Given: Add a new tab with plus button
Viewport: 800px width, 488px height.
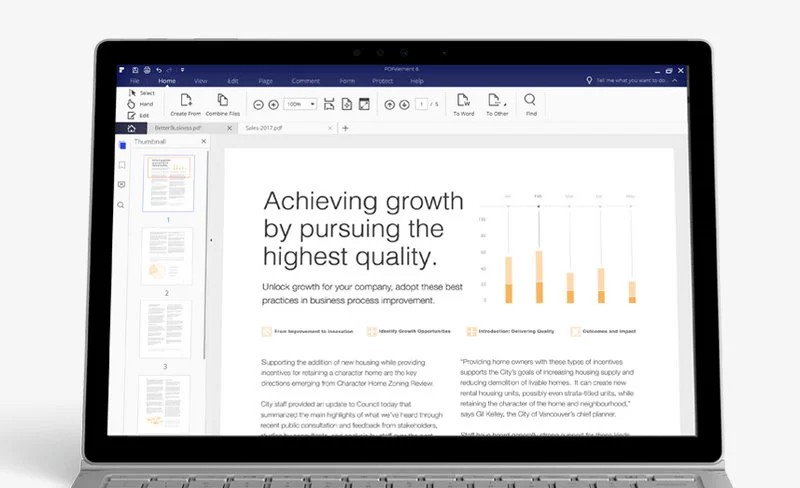Looking at the screenshot, I should (346, 129).
